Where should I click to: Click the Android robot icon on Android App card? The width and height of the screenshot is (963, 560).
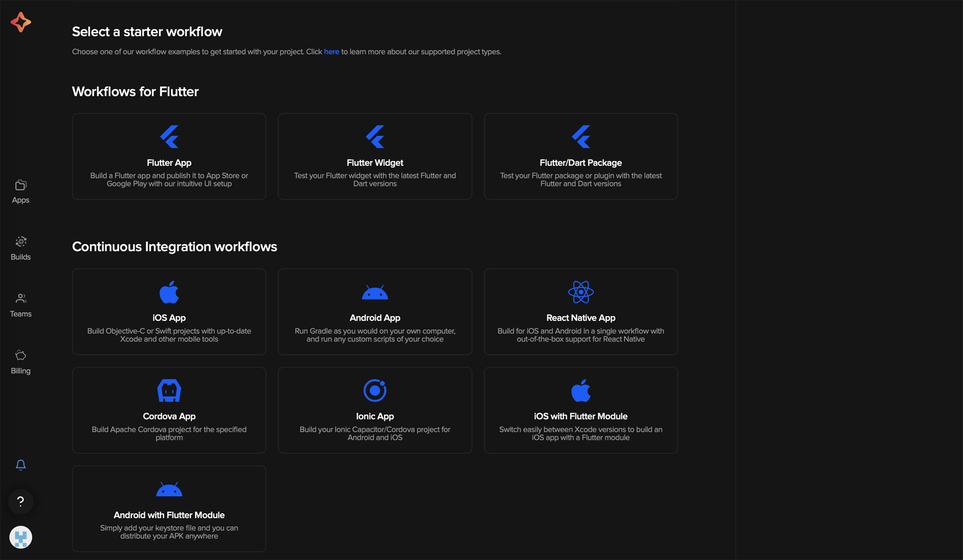pyautogui.click(x=375, y=292)
